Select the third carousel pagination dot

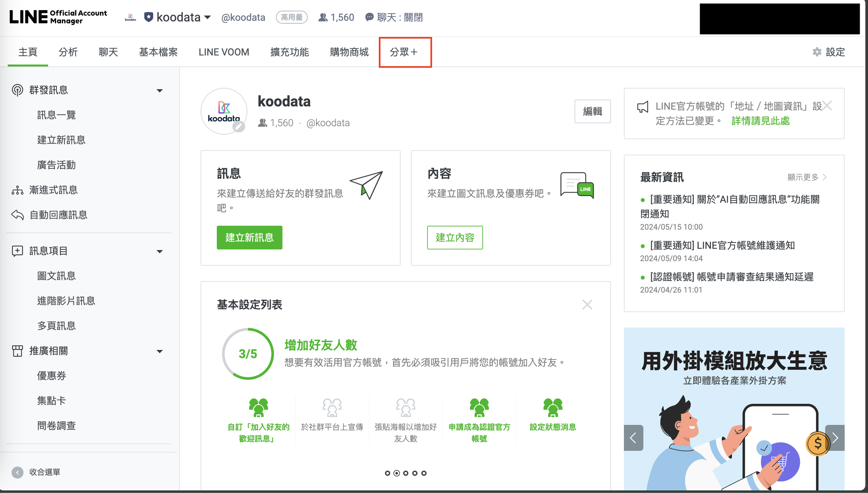point(406,473)
